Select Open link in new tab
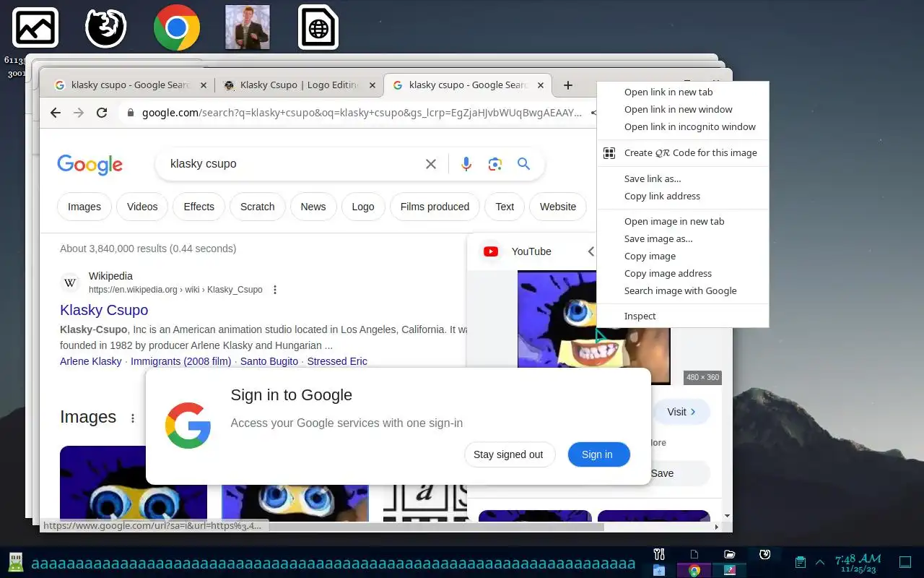 point(683,92)
